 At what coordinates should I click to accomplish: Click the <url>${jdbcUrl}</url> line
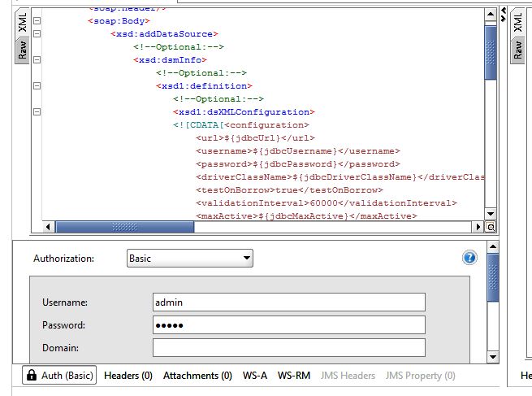click(255, 138)
